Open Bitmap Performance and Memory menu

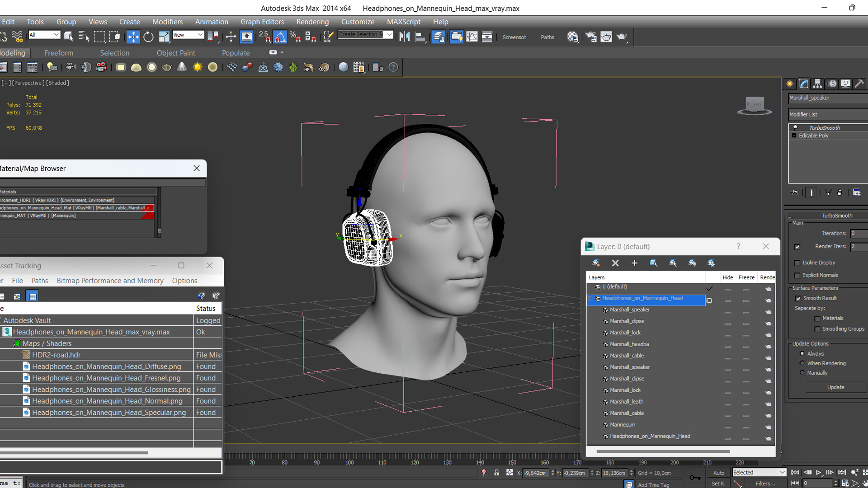(x=110, y=281)
